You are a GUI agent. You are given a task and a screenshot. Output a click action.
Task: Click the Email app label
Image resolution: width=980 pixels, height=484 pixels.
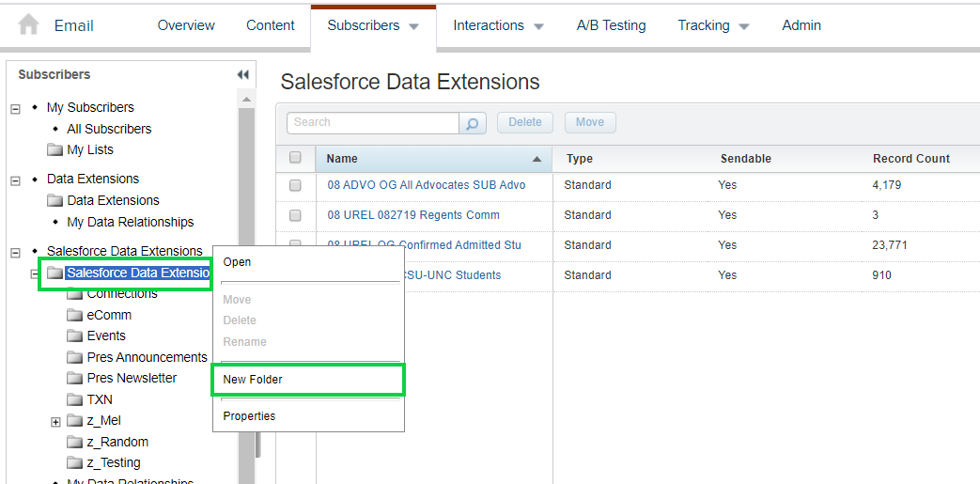(x=73, y=25)
